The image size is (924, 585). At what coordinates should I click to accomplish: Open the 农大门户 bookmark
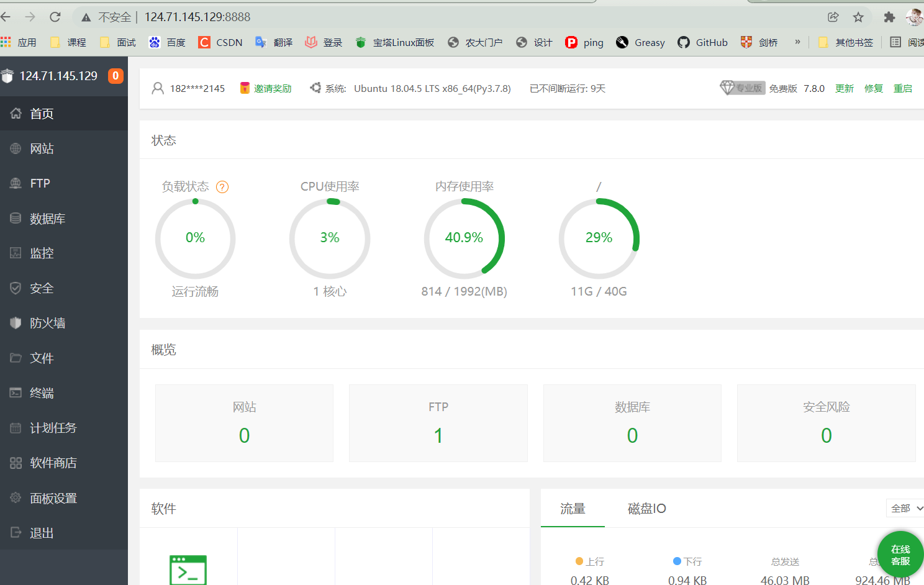point(476,42)
